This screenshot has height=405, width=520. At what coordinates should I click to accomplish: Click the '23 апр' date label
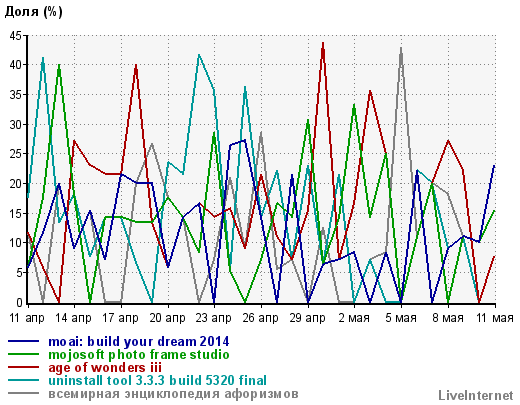214,318
